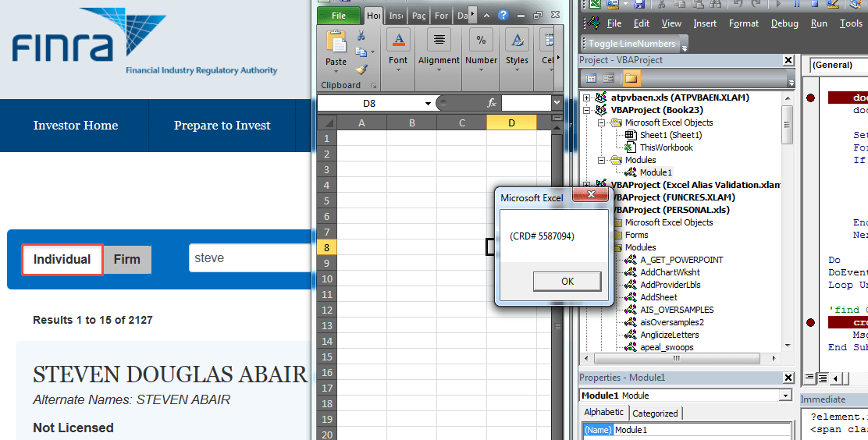Minimize the Excel ribbon with caret icon
Image resolution: width=868 pixels, height=440 pixels.
pyautogui.click(x=486, y=16)
